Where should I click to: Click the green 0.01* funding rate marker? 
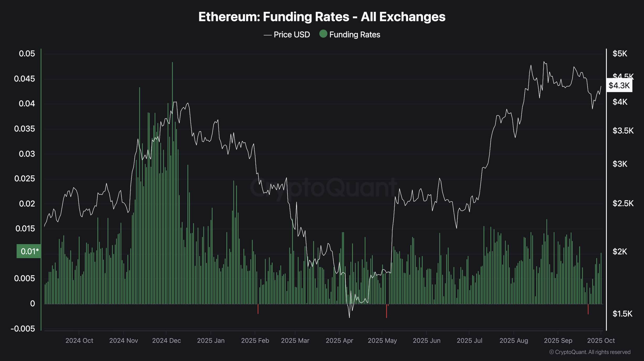click(29, 251)
